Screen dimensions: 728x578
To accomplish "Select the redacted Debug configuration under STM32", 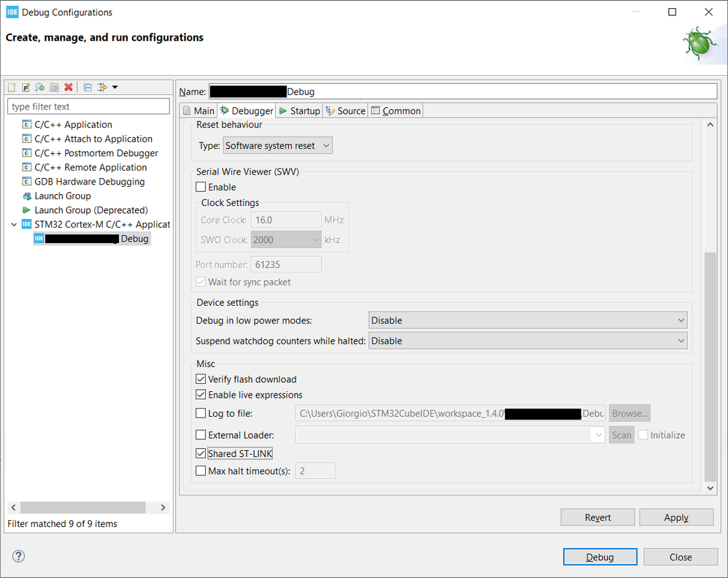I will tap(92, 239).
